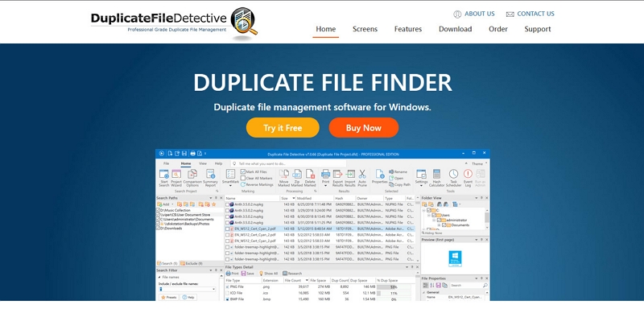Viewport: 644px width, 309px height.
Task: Open the Event Log tool
Action: (468, 178)
